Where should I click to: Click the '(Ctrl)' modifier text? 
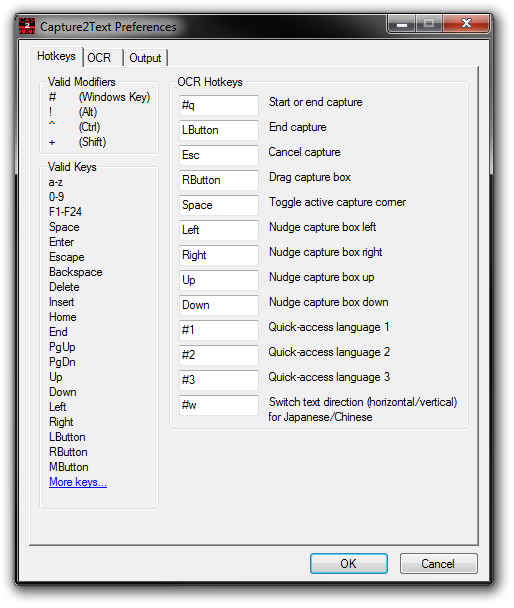[x=90, y=127]
